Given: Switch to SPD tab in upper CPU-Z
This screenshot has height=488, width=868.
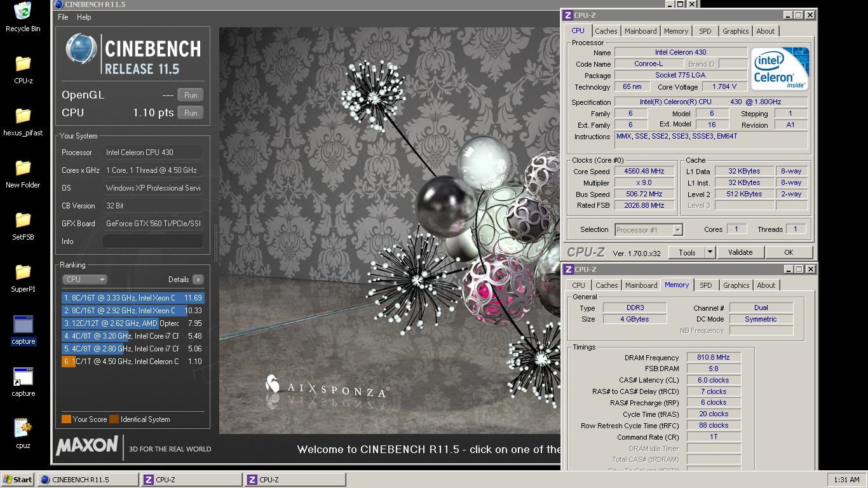Looking at the screenshot, I should pos(705,31).
